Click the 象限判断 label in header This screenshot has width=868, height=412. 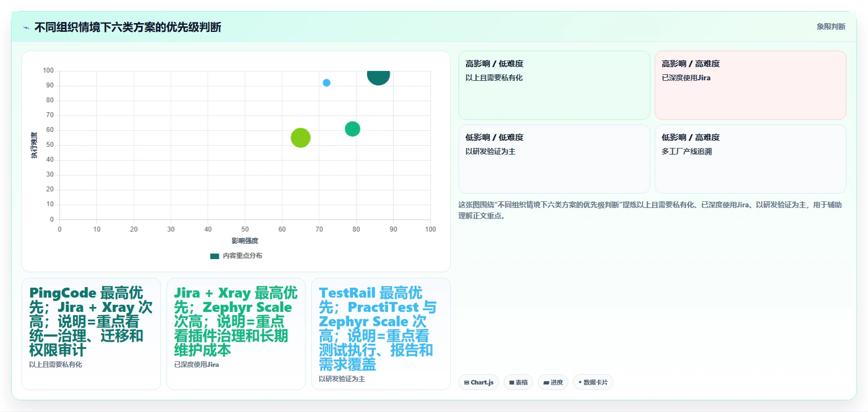[x=831, y=26]
